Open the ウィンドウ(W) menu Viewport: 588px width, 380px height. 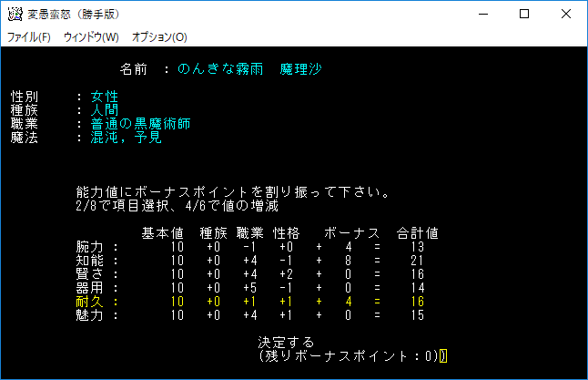pyautogui.click(x=91, y=37)
